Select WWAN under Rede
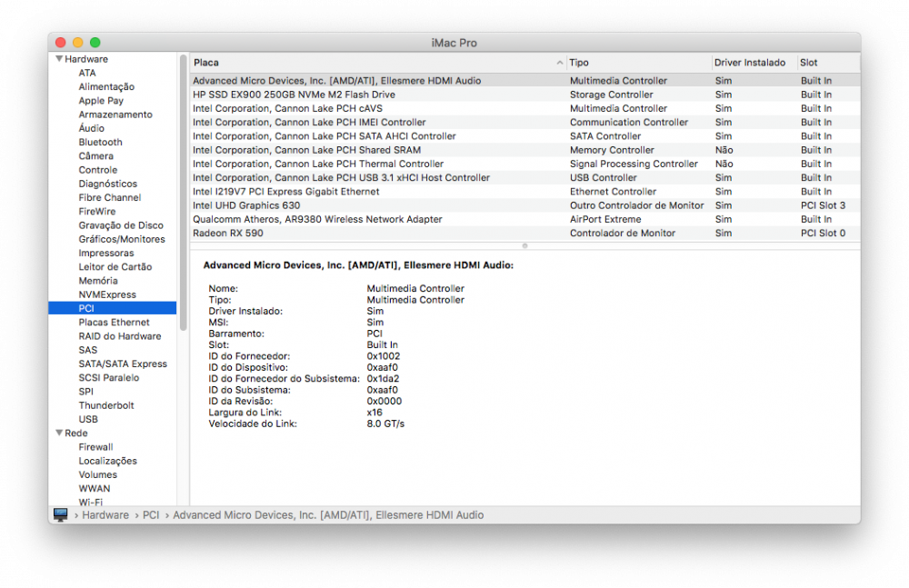Image resolution: width=909 pixels, height=588 pixels. [94, 488]
